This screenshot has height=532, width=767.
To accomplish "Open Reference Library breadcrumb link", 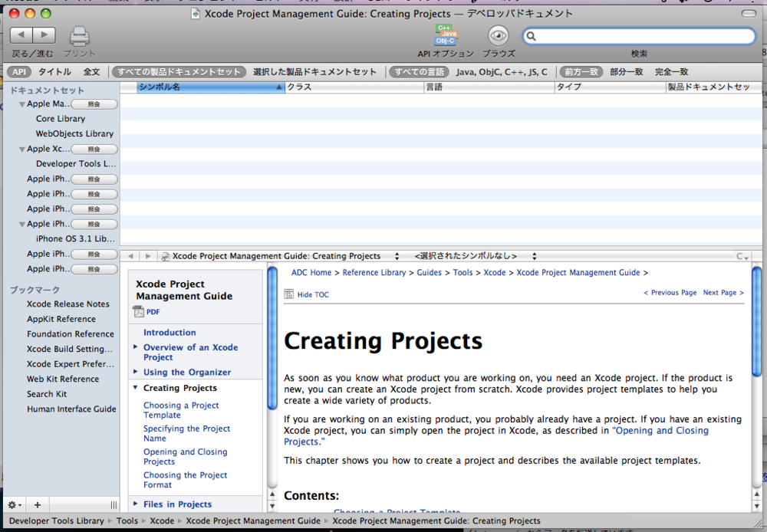I will 374,272.
